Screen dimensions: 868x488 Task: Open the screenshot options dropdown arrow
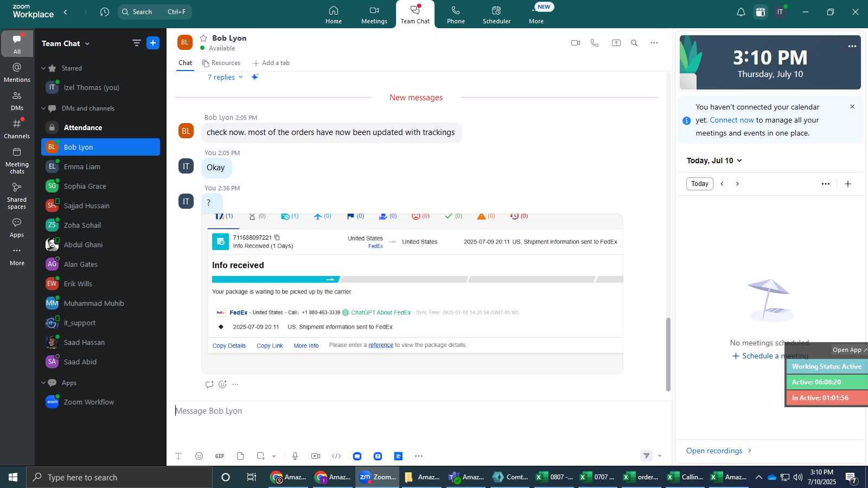[274, 456]
